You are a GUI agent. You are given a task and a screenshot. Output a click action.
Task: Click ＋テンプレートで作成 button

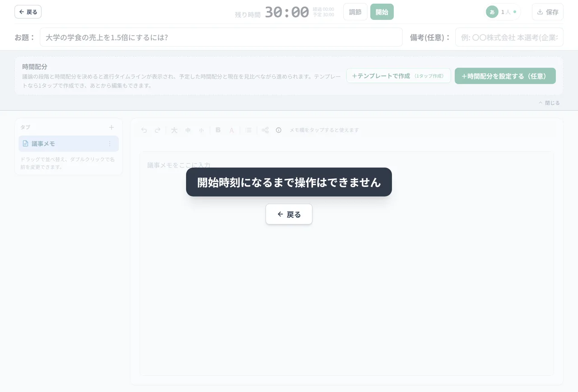tap(399, 76)
